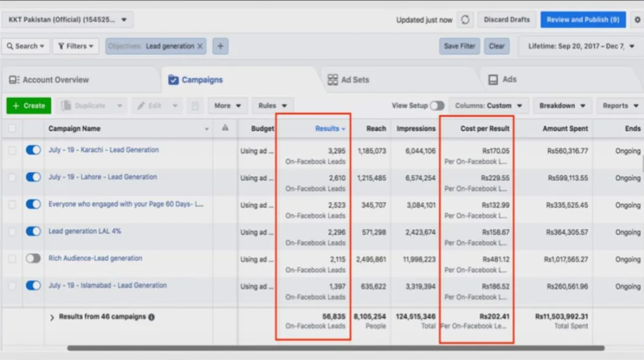Image resolution: width=644 pixels, height=360 pixels.
Task: Open the settings gear icon
Action: pyautogui.click(x=637, y=19)
